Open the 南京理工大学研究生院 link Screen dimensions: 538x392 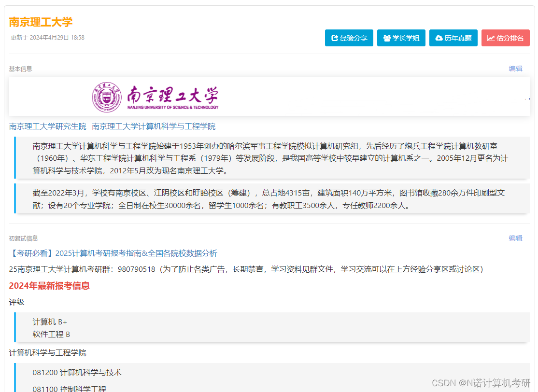[x=48, y=126]
